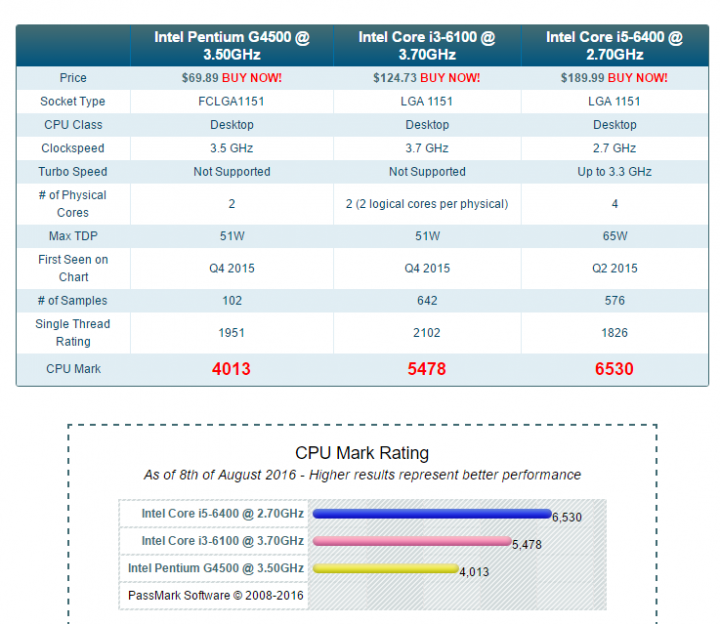Click the Single Thread Rating label
This screenshot has width=720, height=624.
pyautogui.click(x=73, y=333)
